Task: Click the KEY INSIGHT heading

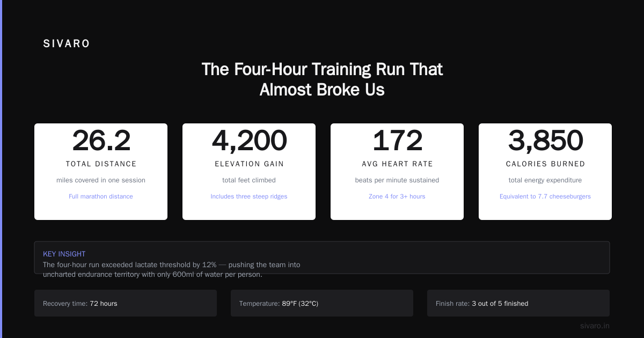Action: point(64,254)
